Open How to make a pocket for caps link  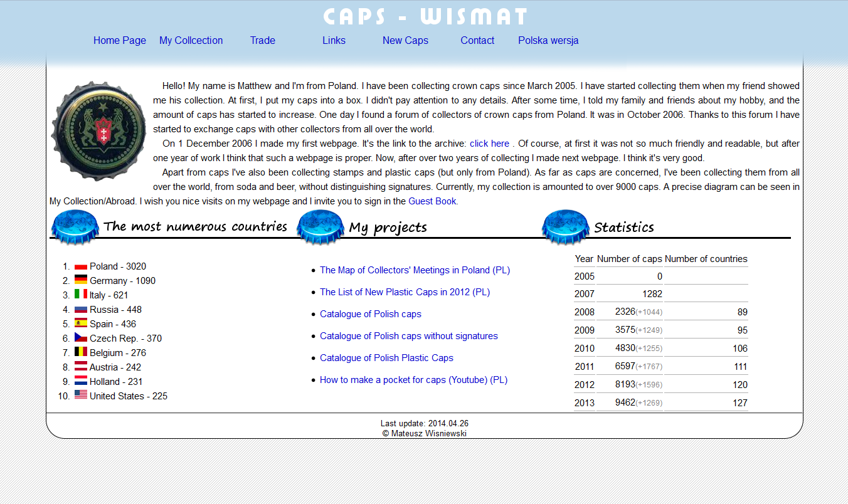point(413,380)
